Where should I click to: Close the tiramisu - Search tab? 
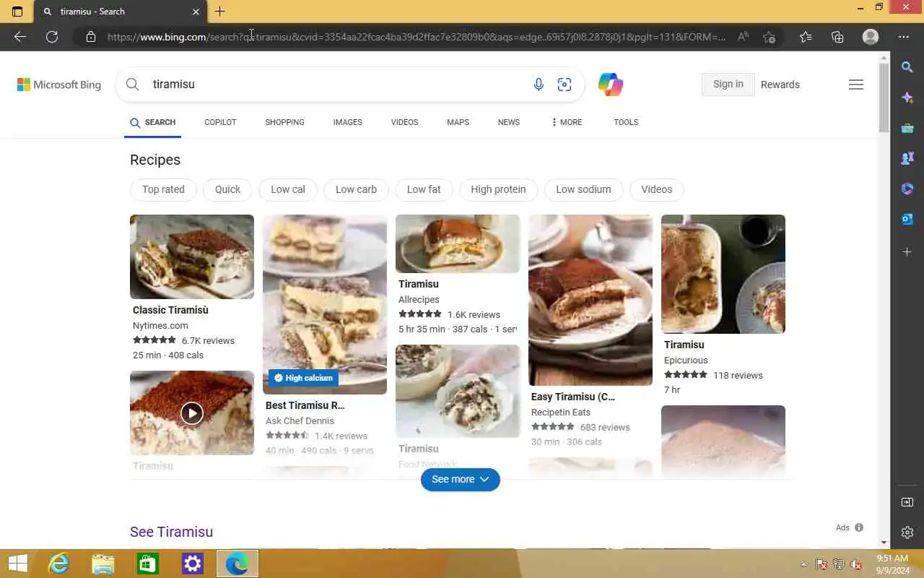pyautogui.click(x=196, y=12)
